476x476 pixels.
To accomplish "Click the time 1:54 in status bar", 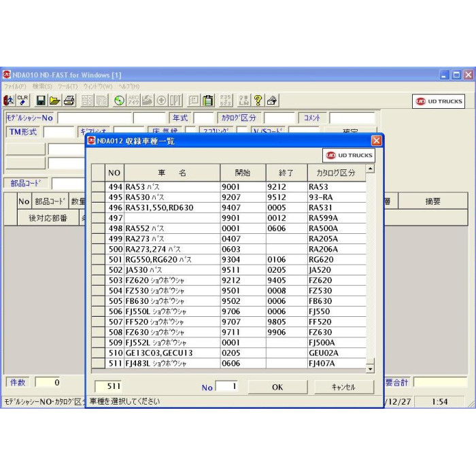I will pyautogui.click(x=439, y=402).
